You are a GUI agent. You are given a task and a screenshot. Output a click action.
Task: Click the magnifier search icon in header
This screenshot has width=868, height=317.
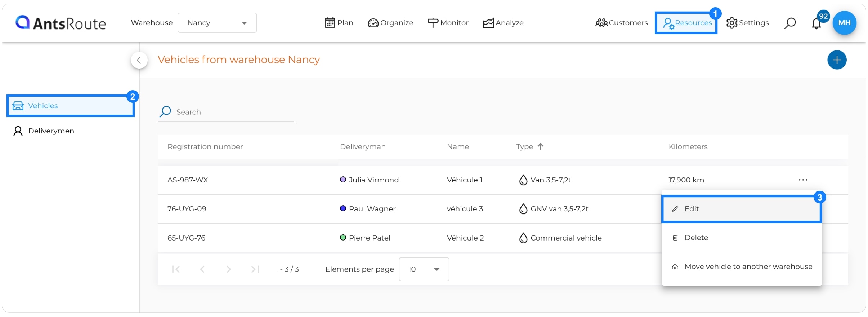[x=790, y=23]
